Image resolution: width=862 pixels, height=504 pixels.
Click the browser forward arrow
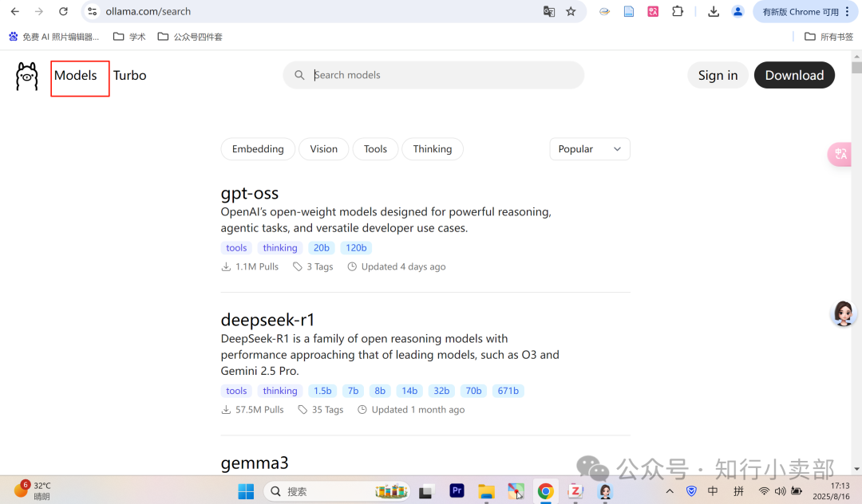38,11
